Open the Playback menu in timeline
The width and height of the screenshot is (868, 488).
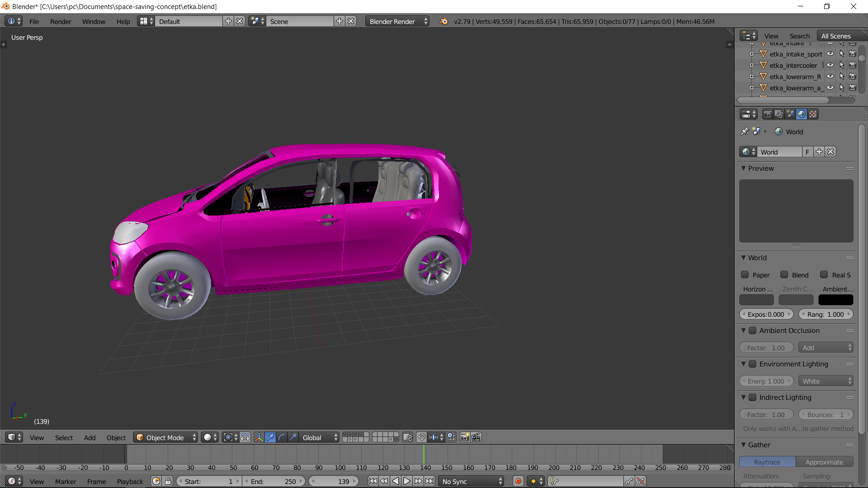coord(130,481)
